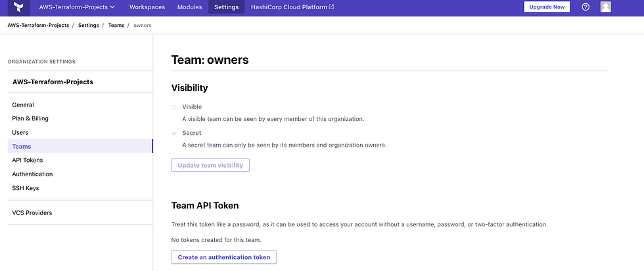
Task: Open the HashiCorp Cloud Platform link
Action: click(x=292, y=7)
